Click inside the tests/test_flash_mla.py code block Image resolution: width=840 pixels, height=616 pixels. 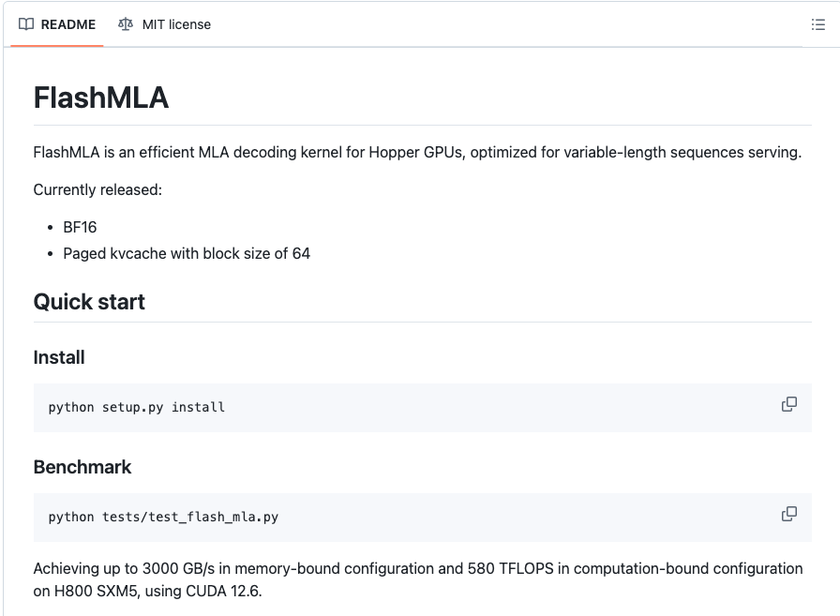click(422, 518)
